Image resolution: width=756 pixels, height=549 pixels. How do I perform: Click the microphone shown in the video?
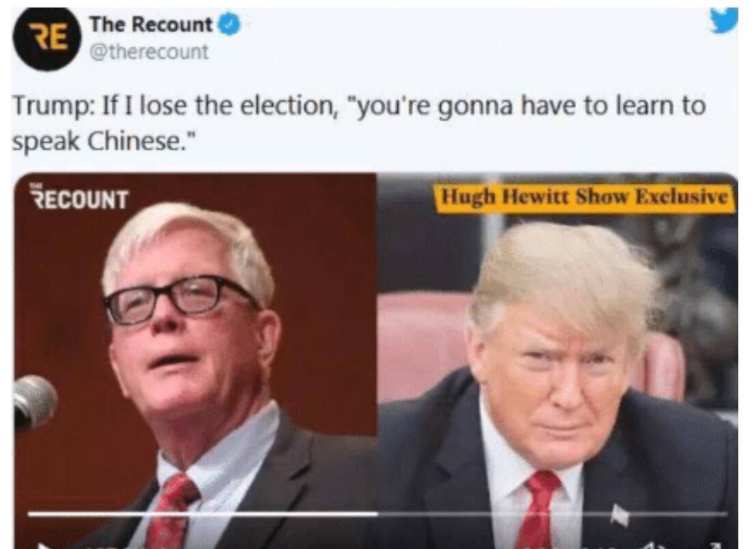tap(35, 402)
